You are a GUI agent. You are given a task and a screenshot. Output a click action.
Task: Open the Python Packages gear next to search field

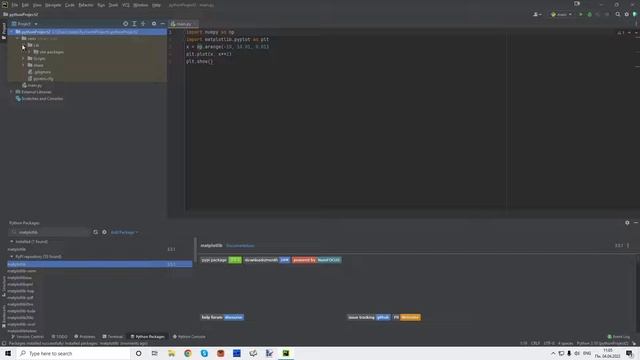104,232
